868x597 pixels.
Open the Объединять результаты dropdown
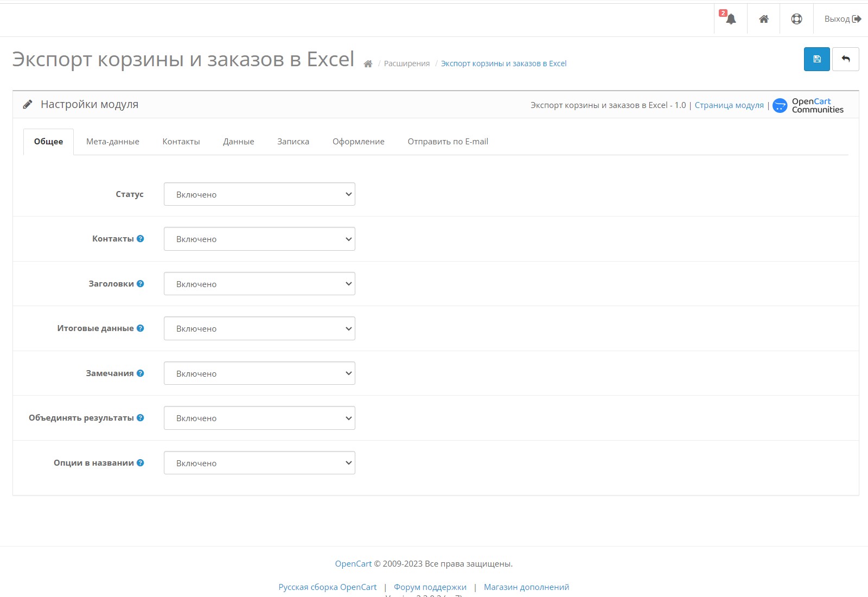coord(259,418)
